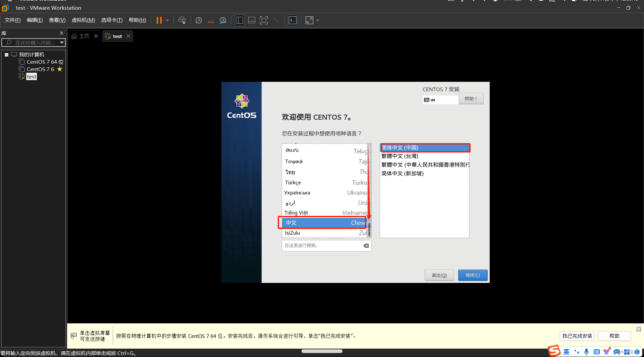Click the 帮助 button in install hint bar
Screen dimensions: 644x357
click(x=614, y=336)
